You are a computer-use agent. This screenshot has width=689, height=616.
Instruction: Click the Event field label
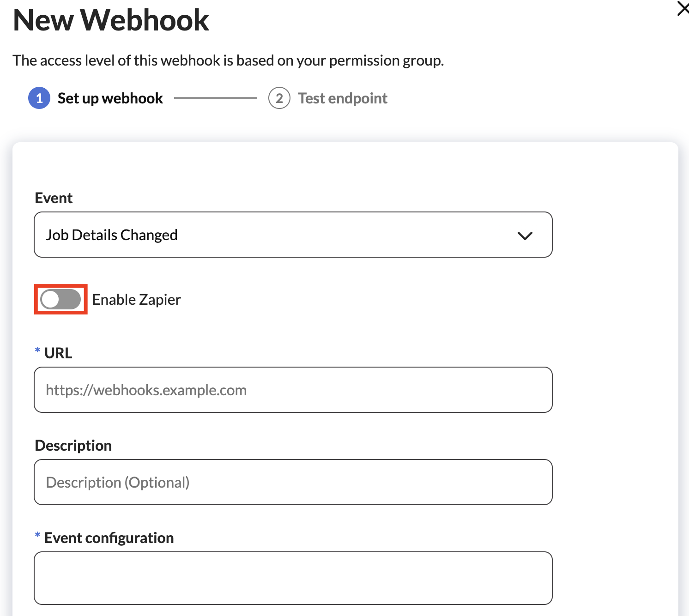pyautogui.click(x=54, y=198)
